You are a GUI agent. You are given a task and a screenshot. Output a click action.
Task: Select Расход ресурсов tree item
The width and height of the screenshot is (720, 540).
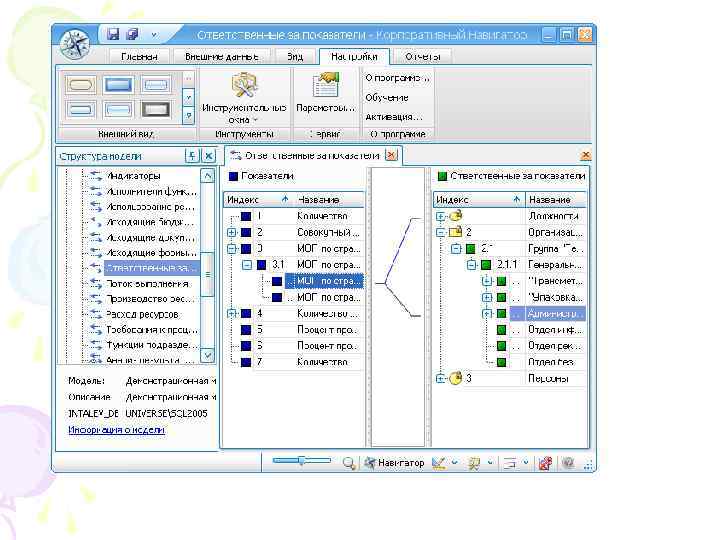coord(142,315)
